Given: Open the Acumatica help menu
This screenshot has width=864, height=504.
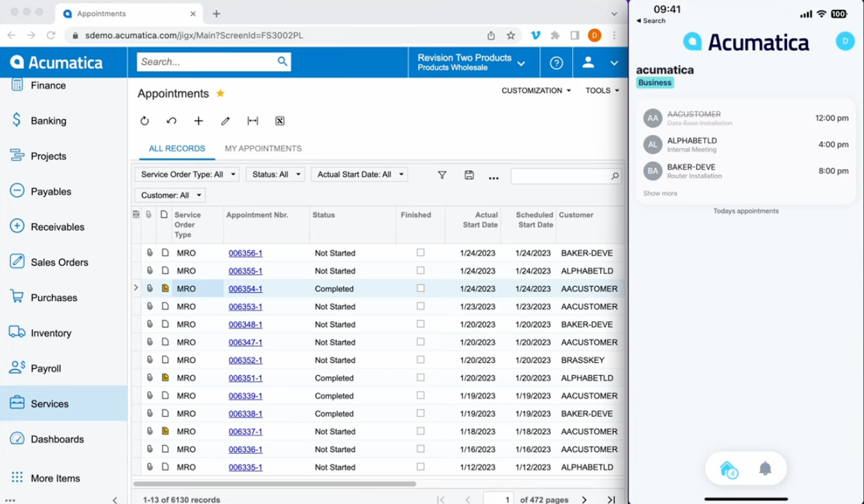Looking at the screenshot, I should pos(556,62).
